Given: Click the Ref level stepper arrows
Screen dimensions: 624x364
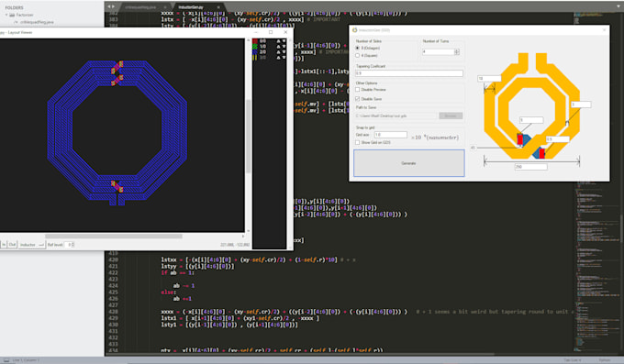Looking at the screenshot, I should 72,245.
